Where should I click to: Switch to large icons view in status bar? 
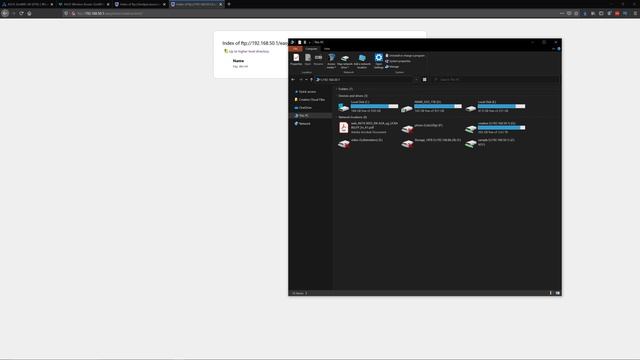point(558,293)
